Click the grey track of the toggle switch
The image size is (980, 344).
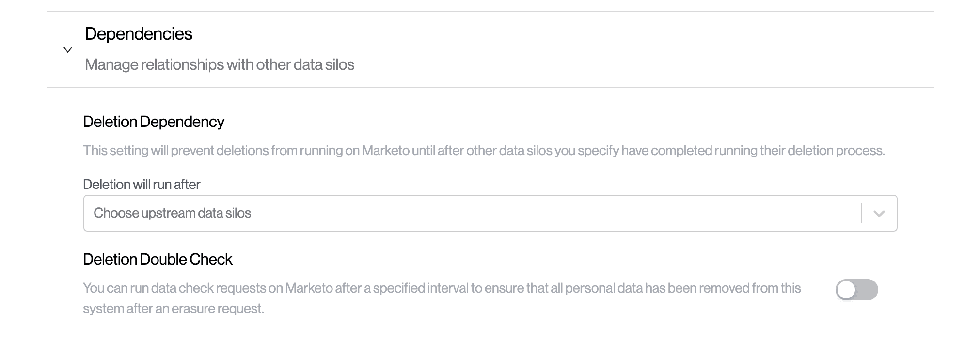pyautogui.click(x=868, y=290)
